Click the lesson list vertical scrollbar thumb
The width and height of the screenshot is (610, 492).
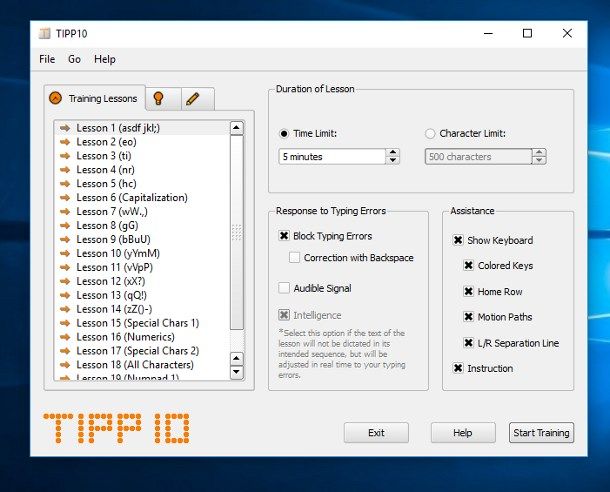pos(237,232)
